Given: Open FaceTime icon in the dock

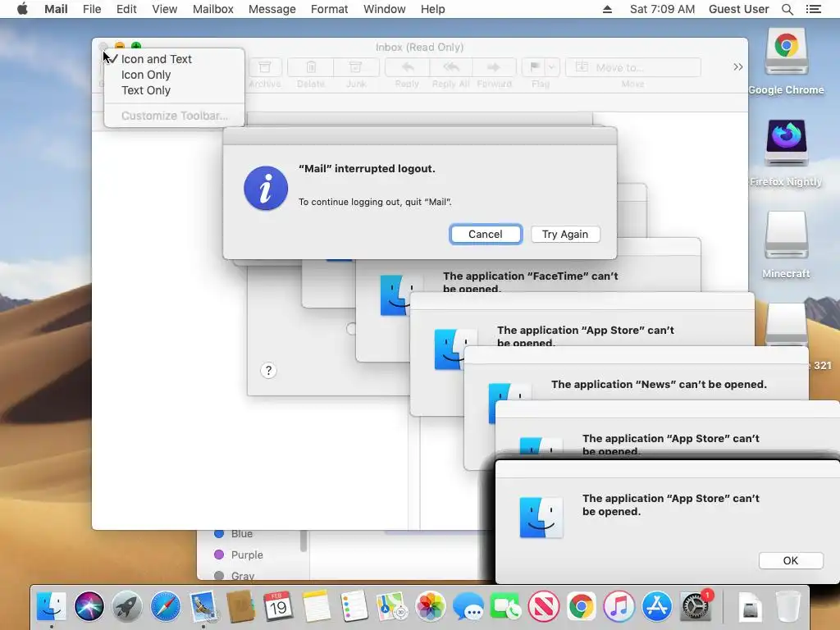Looking at the screenshot, I should pos(505,606).
